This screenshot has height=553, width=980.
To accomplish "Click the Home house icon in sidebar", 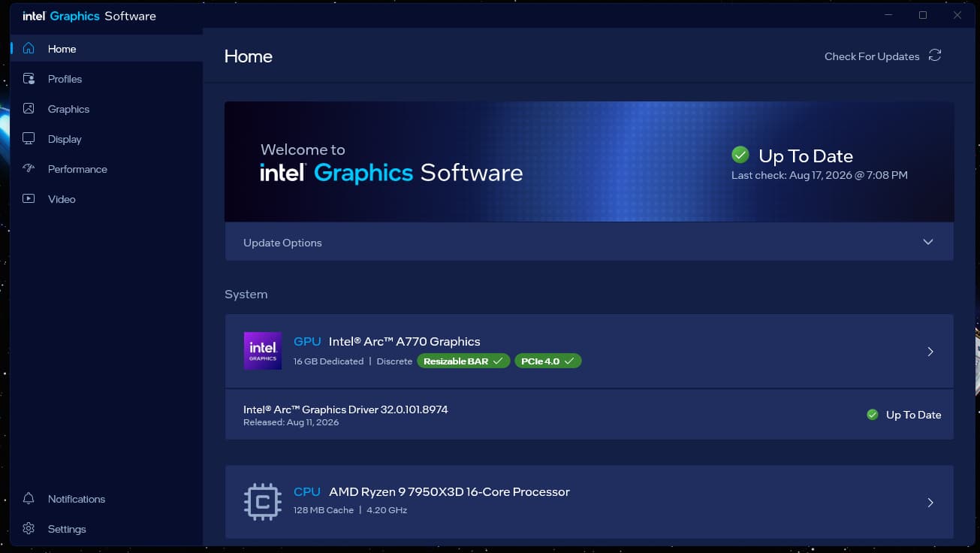I will (29, 48).
